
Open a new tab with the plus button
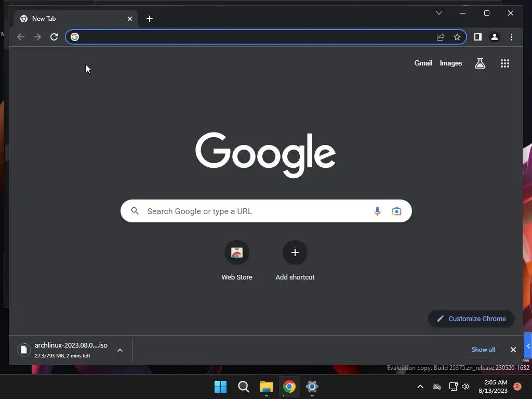click(150, 19)
